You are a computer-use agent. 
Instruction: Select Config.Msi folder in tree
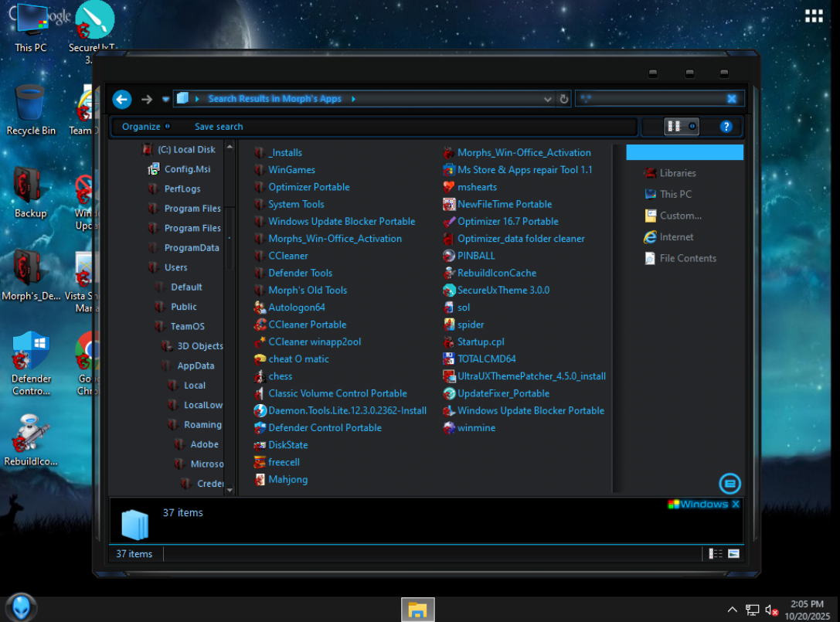pos(179,169)
